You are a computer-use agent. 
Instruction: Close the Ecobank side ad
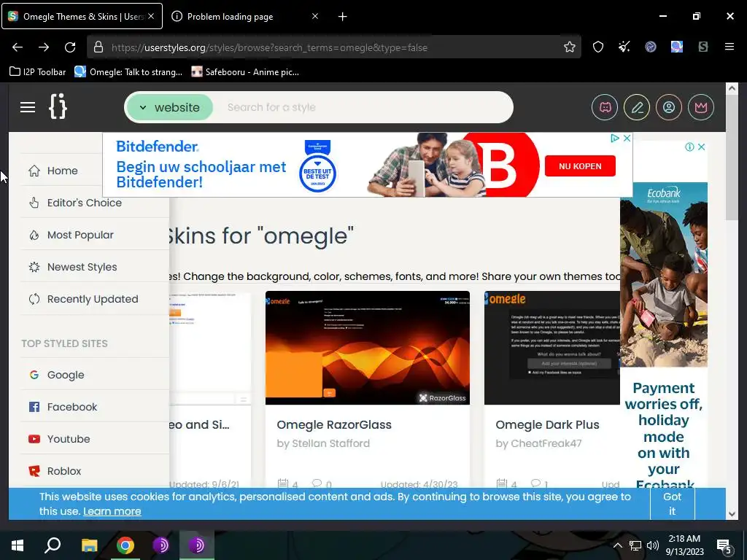(701, 147)
